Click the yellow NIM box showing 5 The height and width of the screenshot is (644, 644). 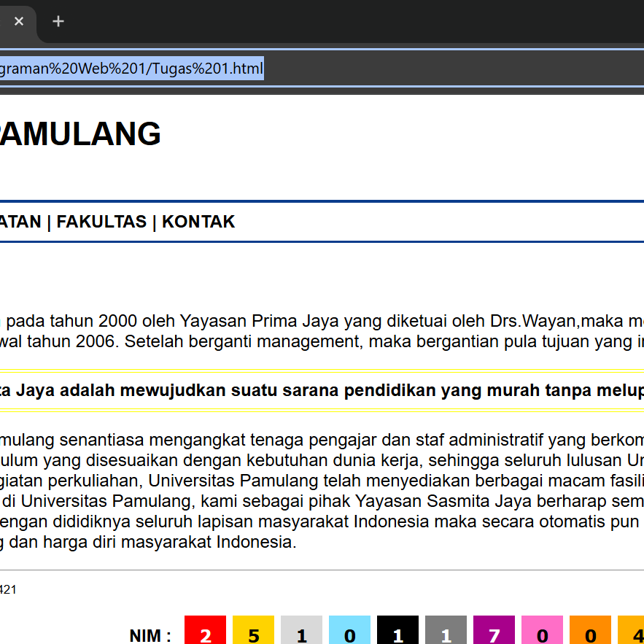pos(253,629)
